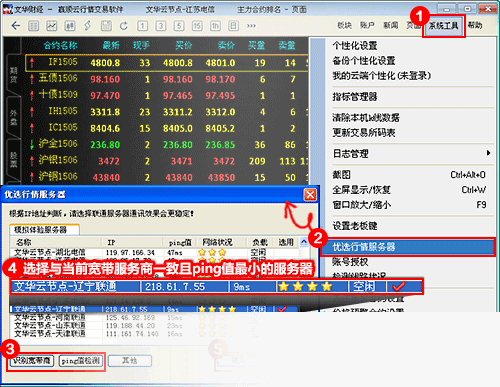This screenshot has width=500, height=387.
Task: Select the 五债1506 contract row
Action: click(167, 79)
